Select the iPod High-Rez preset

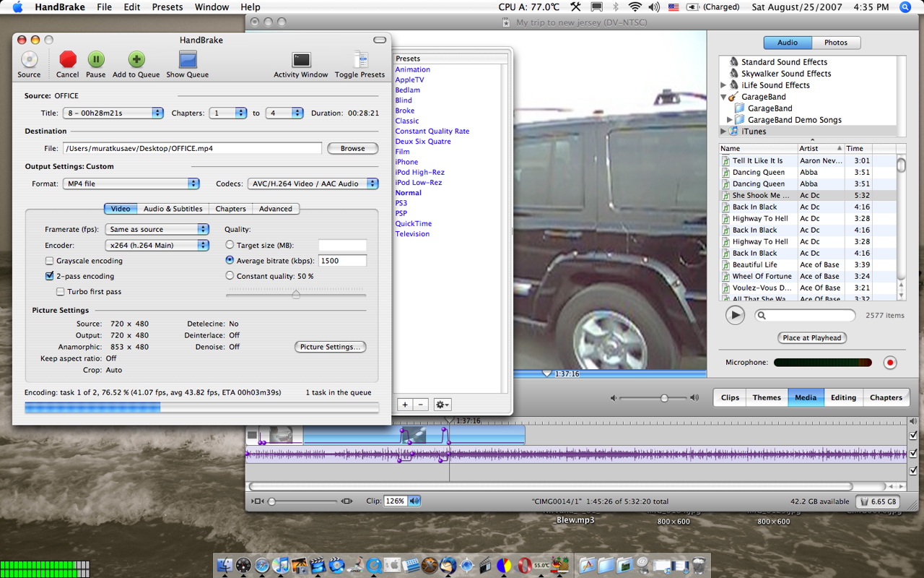tap(419, 173)
